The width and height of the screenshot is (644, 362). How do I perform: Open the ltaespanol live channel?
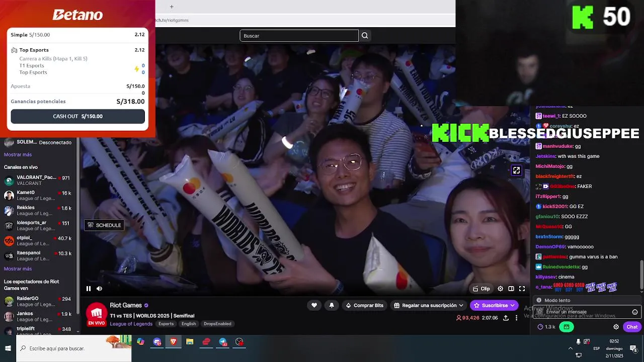coord(38,256)
